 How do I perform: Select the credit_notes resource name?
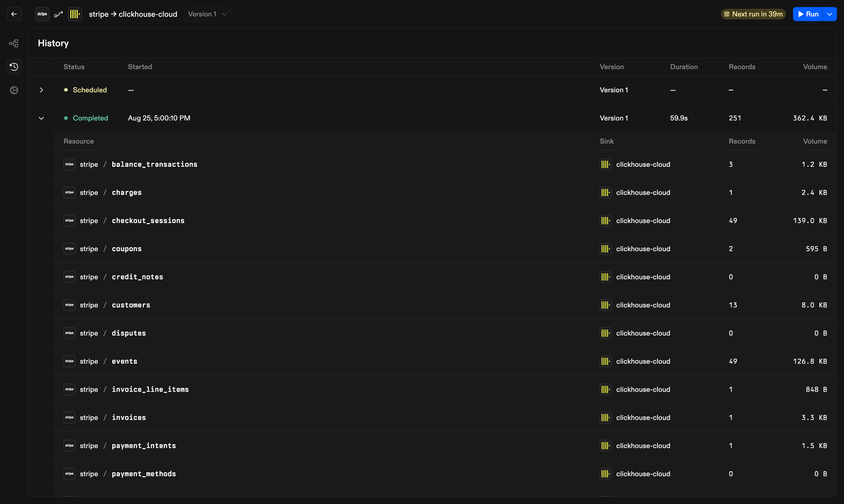137,277
